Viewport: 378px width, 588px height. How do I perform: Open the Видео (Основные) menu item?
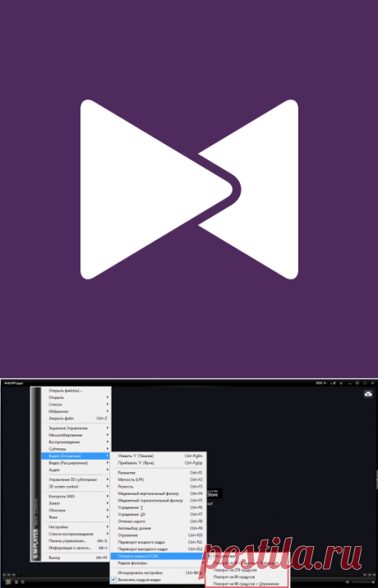(76, 456)
